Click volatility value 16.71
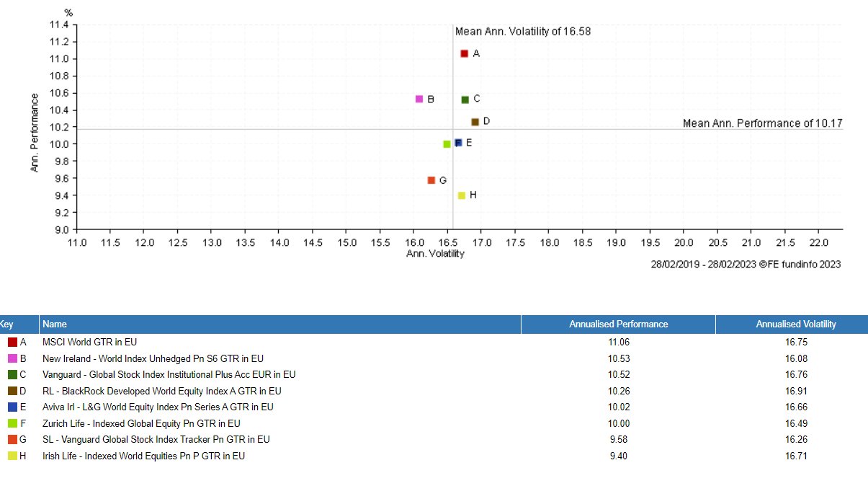The image size is (868, 486). (796, 456)
